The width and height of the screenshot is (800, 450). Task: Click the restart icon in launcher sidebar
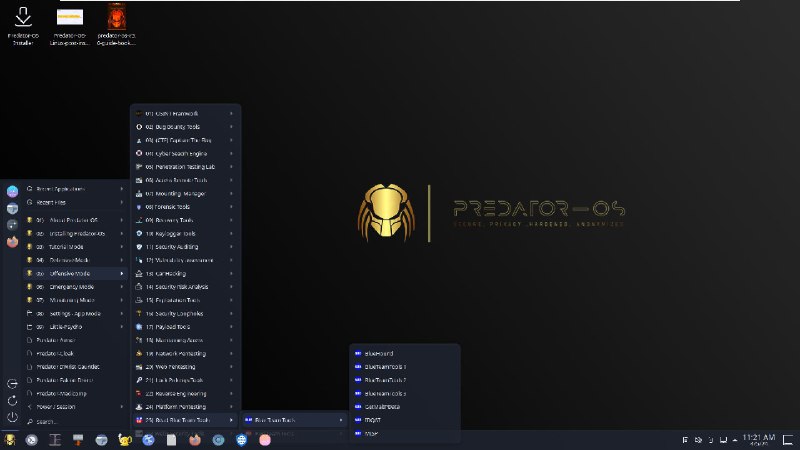click(12, 401)
